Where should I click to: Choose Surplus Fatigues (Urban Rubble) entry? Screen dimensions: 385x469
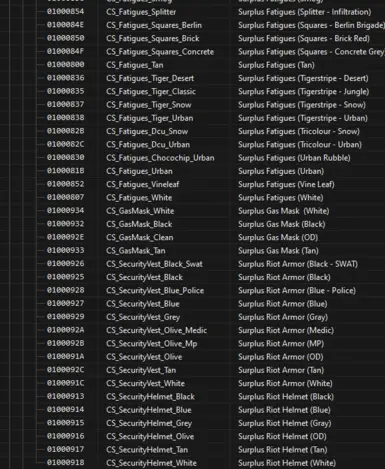click(x=294, y=158)
